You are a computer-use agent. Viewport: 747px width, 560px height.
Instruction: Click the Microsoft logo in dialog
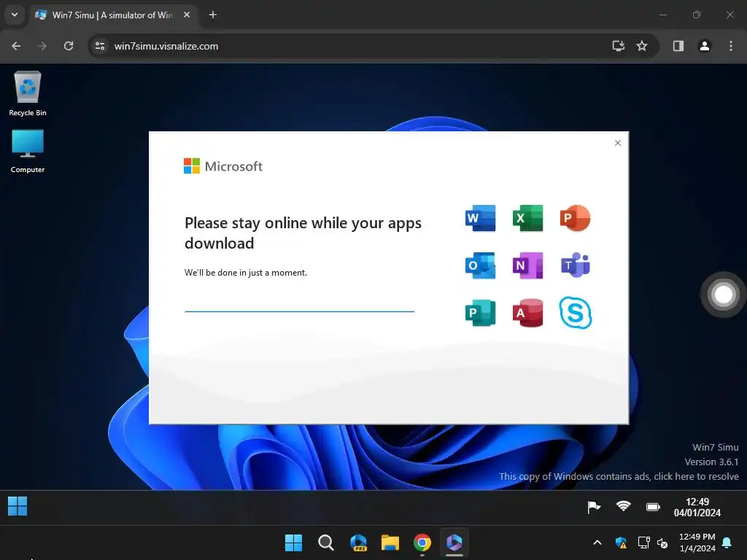[x=223, y=166]
